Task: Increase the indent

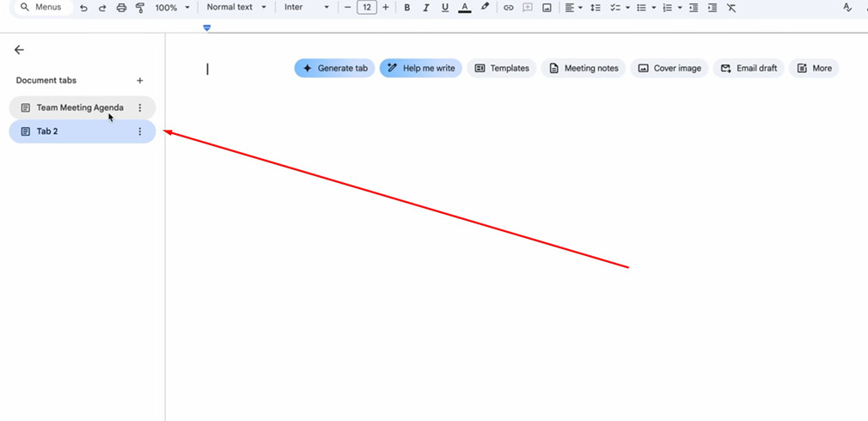Action: 713,8
